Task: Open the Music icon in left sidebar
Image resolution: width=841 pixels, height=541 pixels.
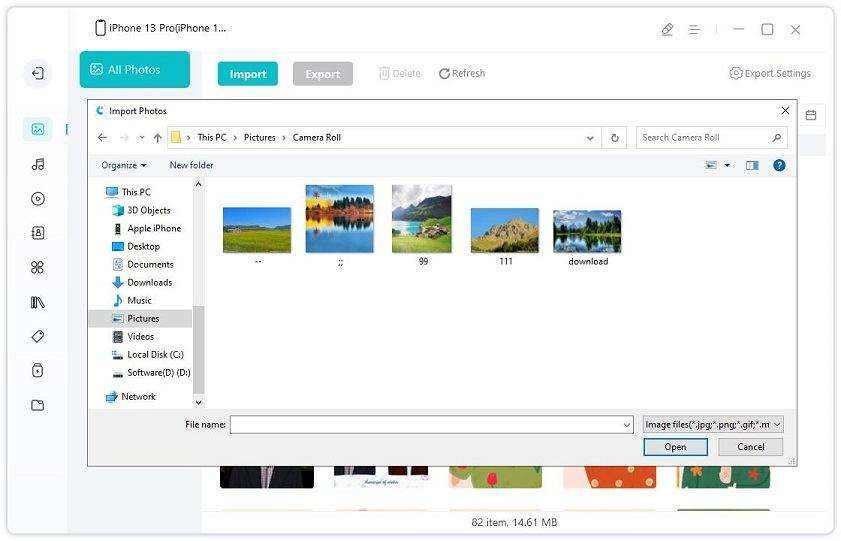Action: 38,164
